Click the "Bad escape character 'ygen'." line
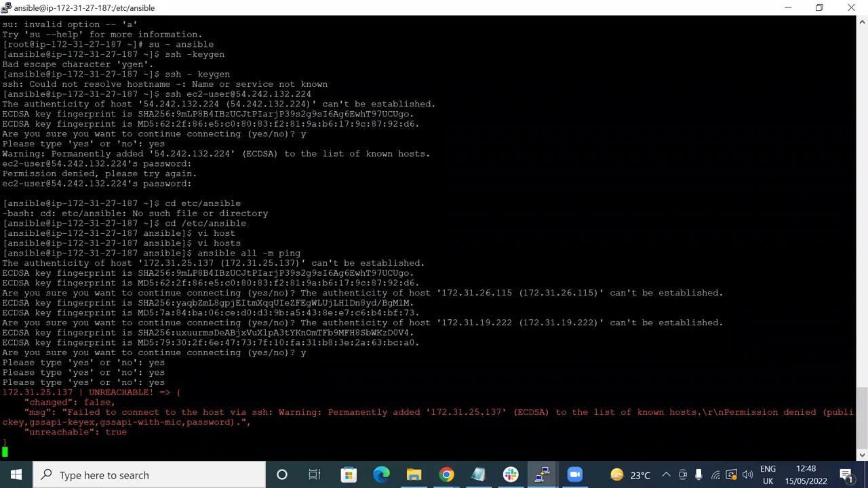Image resolution: width=868 pixels, height=488 pixels. click(x=78, y=64)
